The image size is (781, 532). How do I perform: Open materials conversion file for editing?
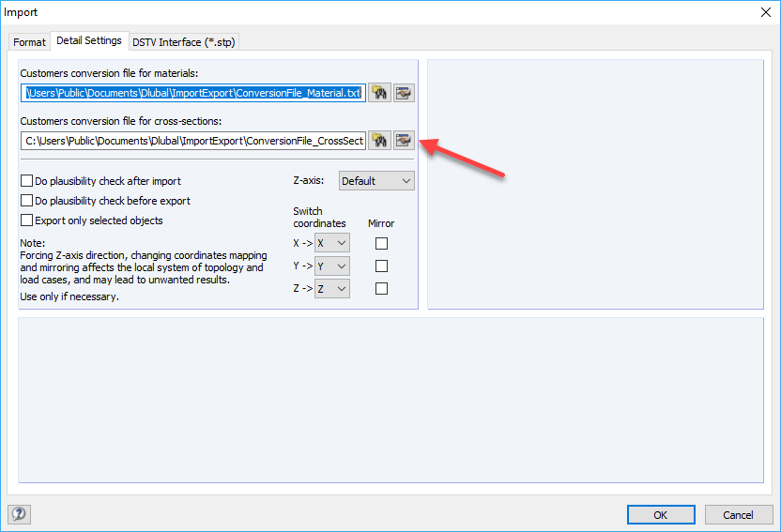click(404, 93)
